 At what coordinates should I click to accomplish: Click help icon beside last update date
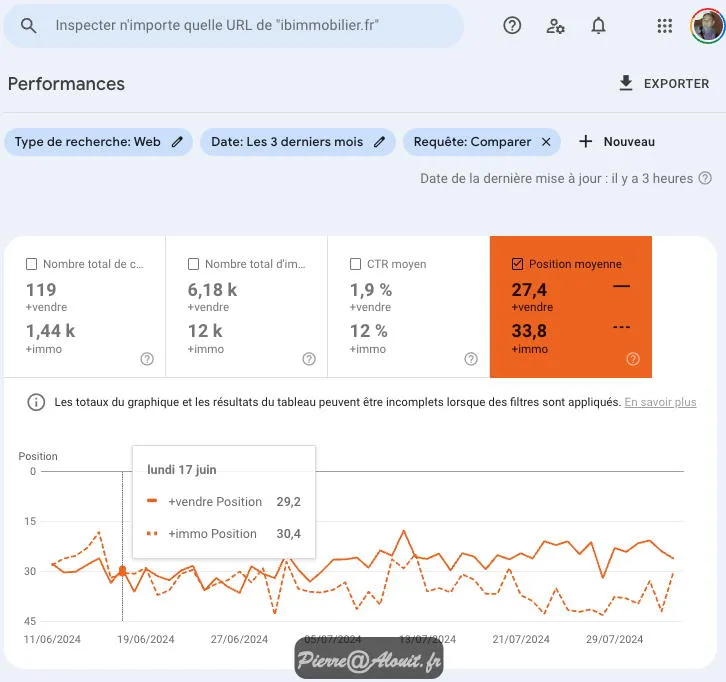(x=706, y=178)
